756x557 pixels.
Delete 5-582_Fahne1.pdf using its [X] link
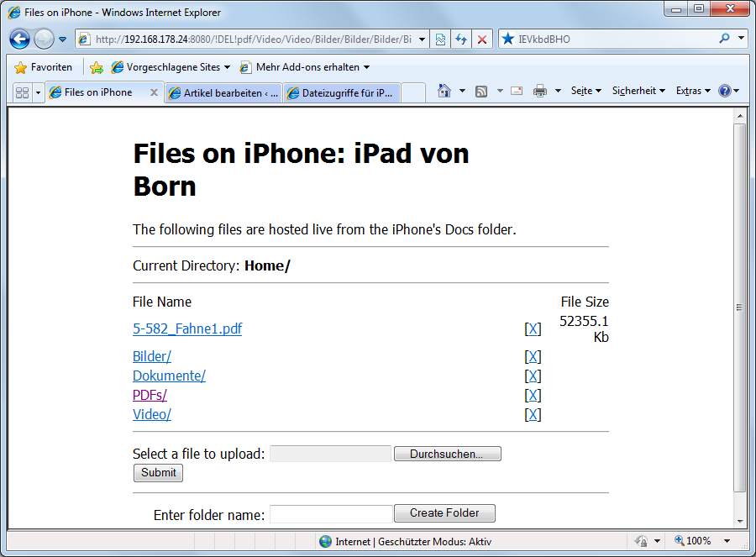(533, 328)
